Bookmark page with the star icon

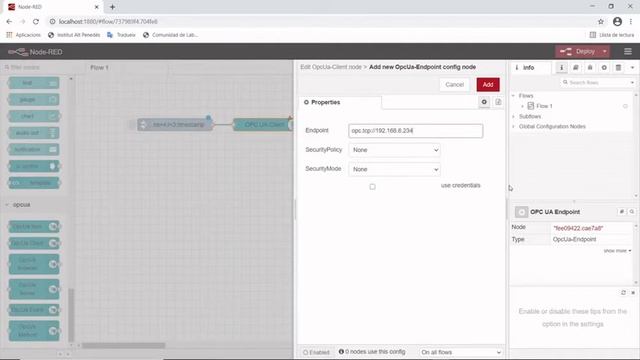tap(600, 22)
